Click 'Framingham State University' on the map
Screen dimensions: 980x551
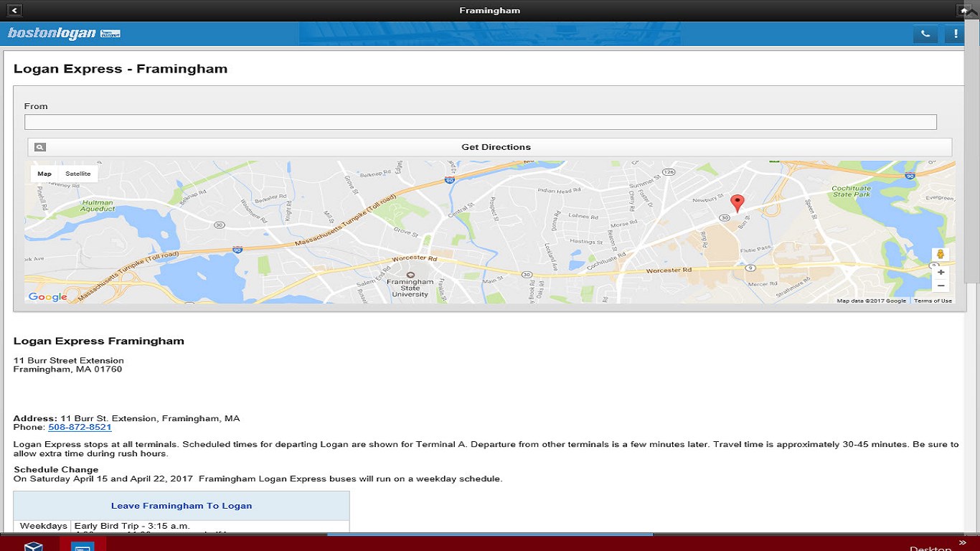[410, 288]
